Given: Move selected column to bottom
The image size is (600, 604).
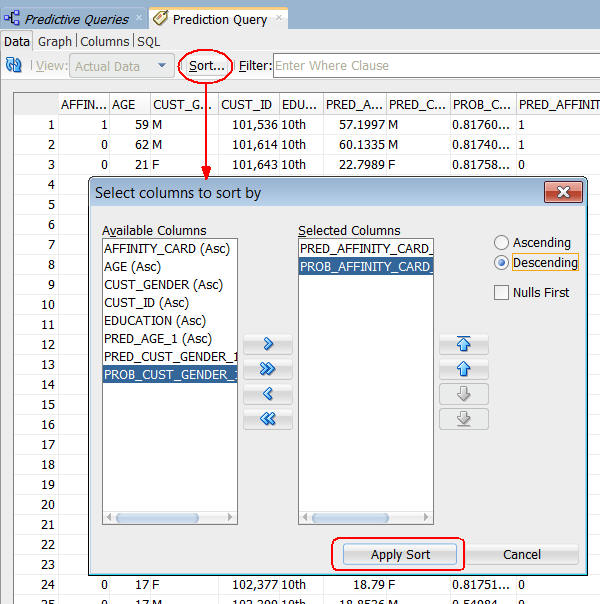Looking at the screenshot, I should coord(463,419).
